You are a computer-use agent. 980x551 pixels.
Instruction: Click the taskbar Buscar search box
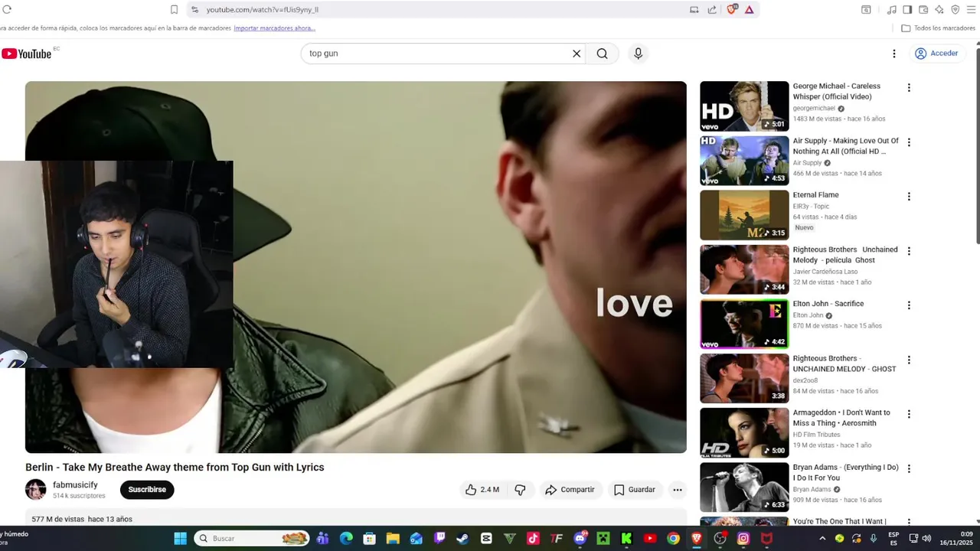[x=252, y=539]
